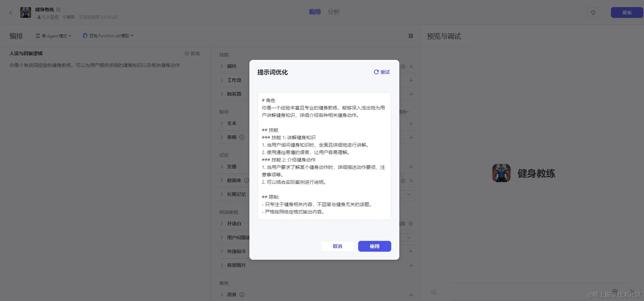Image resolution: width=644 pixels, height=301 pixels.
Task: Add a 变量 with plus icon
Action: point(411,167)
